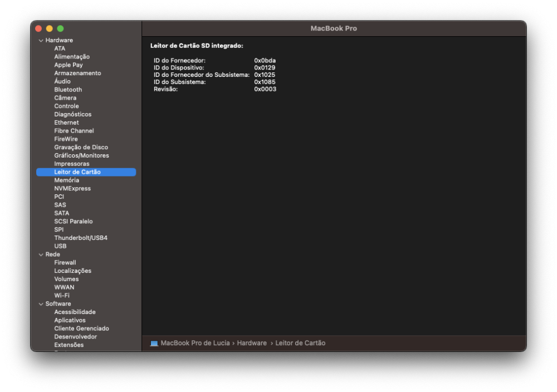Select Volumes under Rede
Screen dimensions: 557x392
pos(66,279)
